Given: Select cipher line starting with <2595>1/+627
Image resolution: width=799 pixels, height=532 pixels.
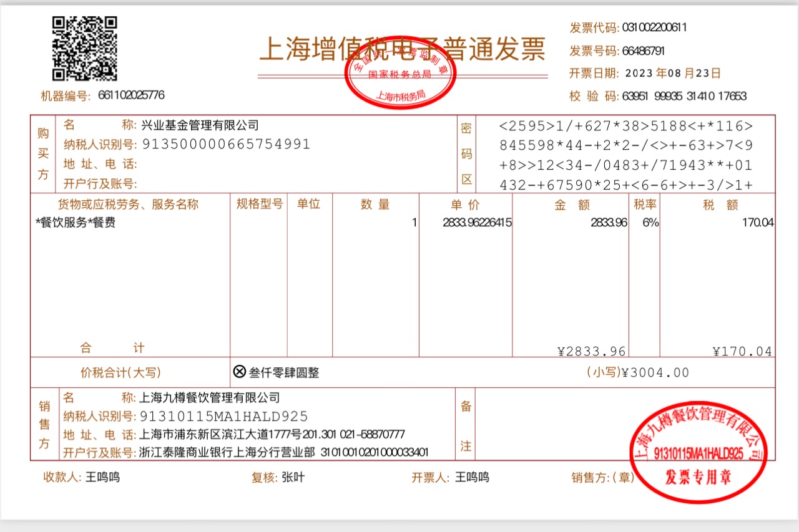Looking at the screenshot, I should [626, 126].
